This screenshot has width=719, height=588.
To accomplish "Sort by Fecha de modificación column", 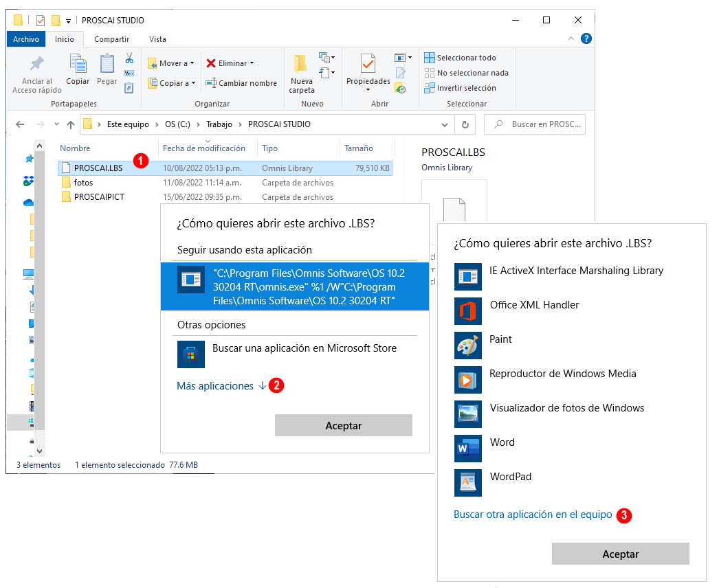I will click(x=204, y=148).
